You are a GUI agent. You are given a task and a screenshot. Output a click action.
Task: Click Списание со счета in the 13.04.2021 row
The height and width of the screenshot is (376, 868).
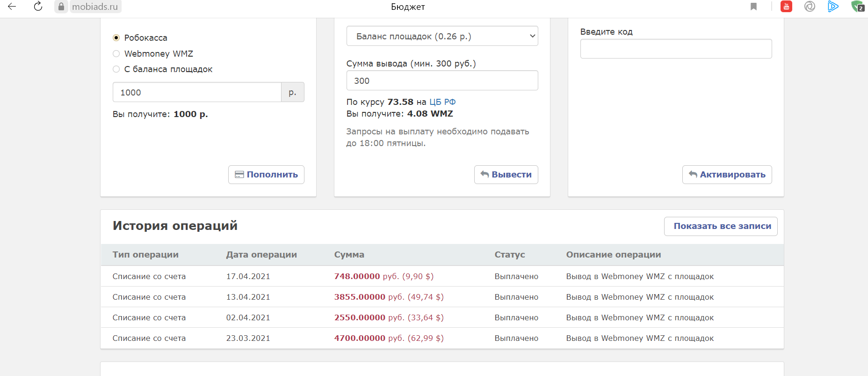(149, 297)
